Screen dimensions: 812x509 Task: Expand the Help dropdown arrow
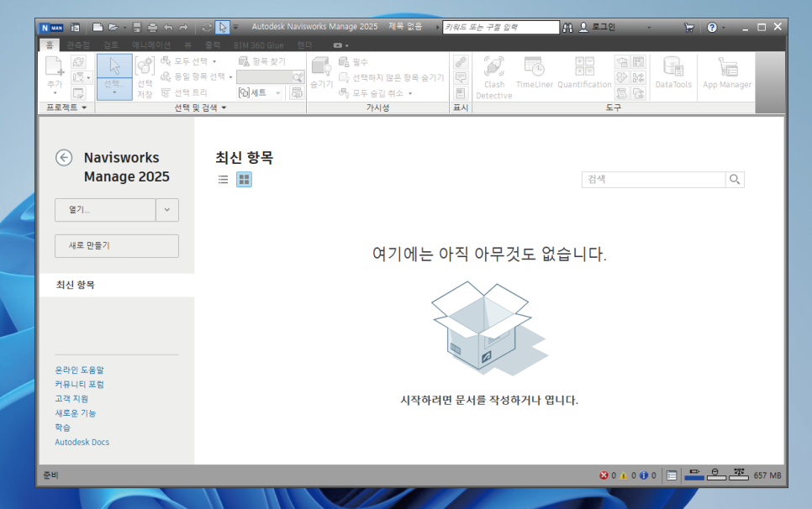coord(724,28)
